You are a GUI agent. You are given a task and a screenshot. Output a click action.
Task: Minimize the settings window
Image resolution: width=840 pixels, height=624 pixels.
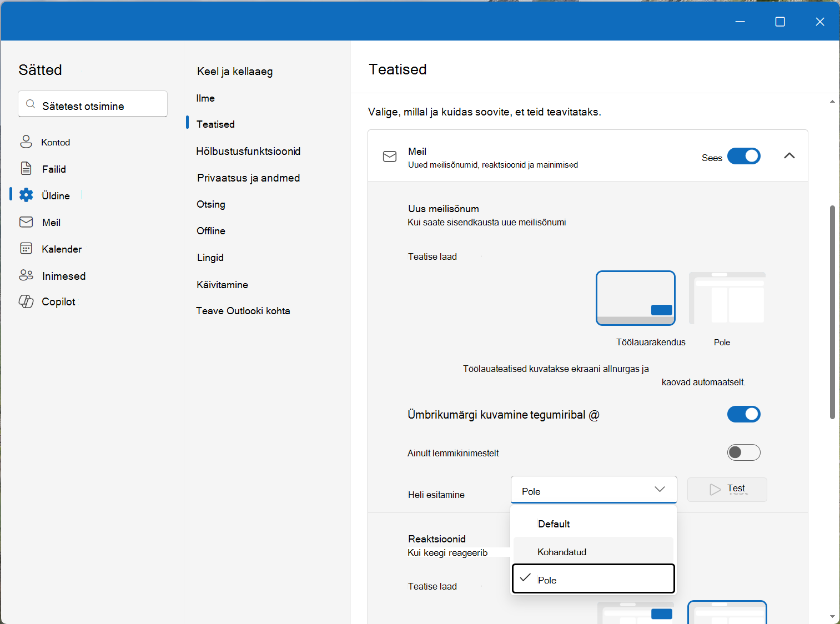click(x=740, y=22)
